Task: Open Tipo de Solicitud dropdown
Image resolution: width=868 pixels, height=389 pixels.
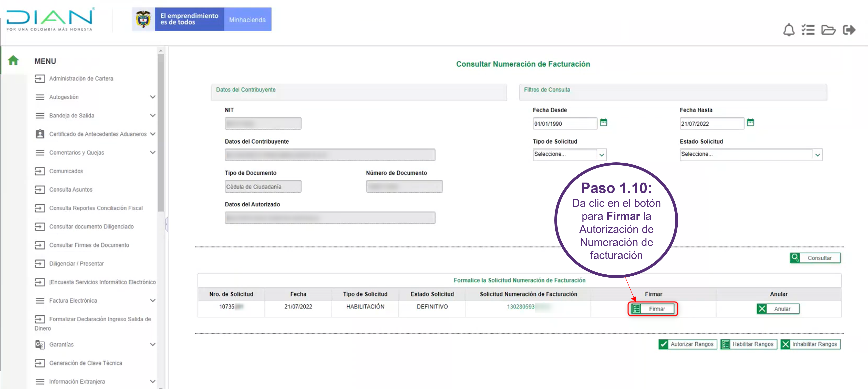Action: [569, 154]
